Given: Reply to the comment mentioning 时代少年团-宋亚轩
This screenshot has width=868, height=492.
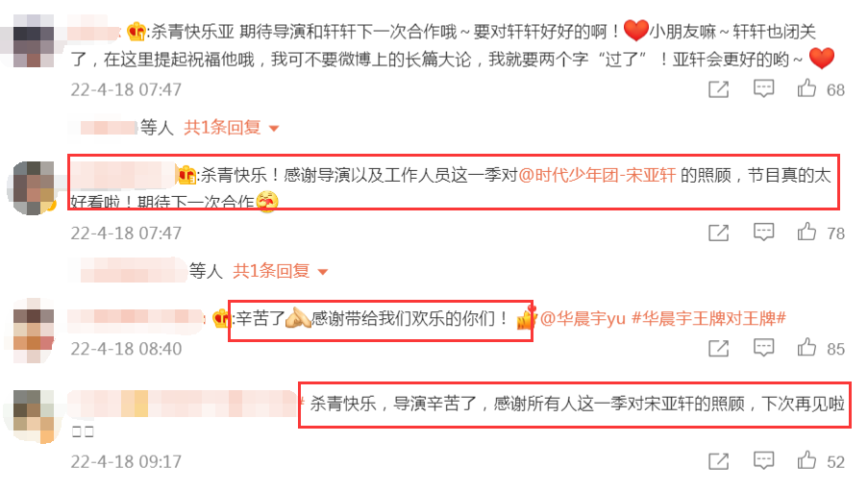Looking at the screenshot, I should (763, 232).
